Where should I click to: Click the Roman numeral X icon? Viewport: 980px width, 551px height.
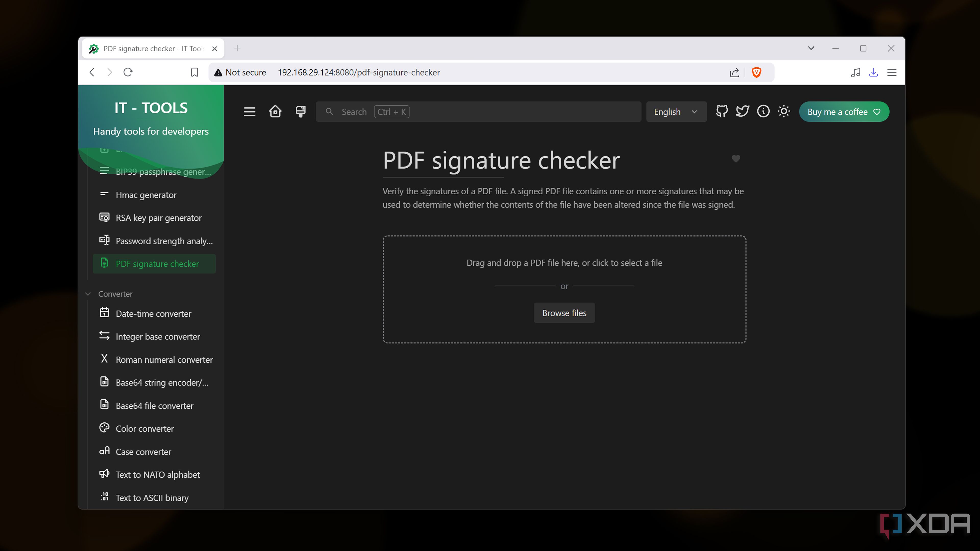pos(104,359)
